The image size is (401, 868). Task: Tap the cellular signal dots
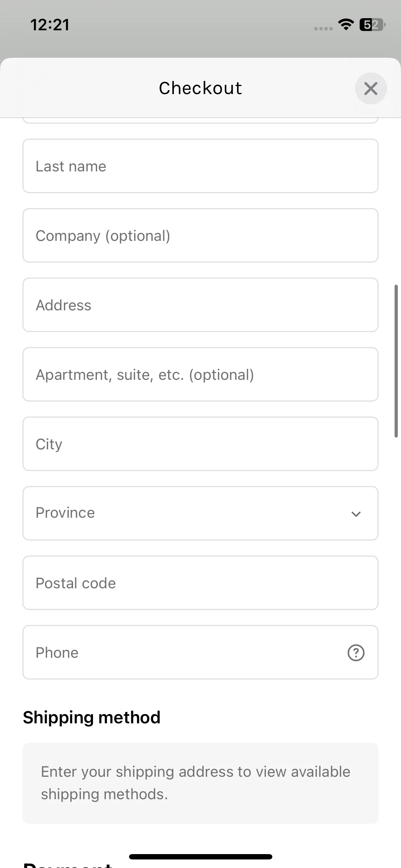pos(323,29)
